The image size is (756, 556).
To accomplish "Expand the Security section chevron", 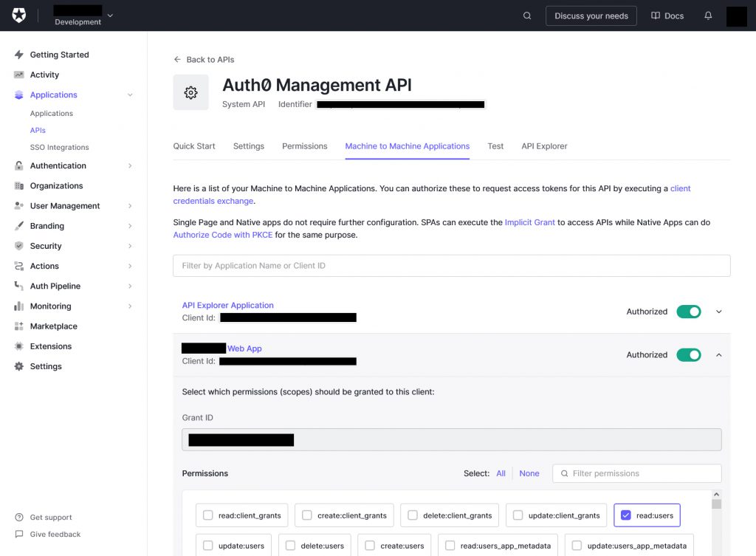I will 130,246.
